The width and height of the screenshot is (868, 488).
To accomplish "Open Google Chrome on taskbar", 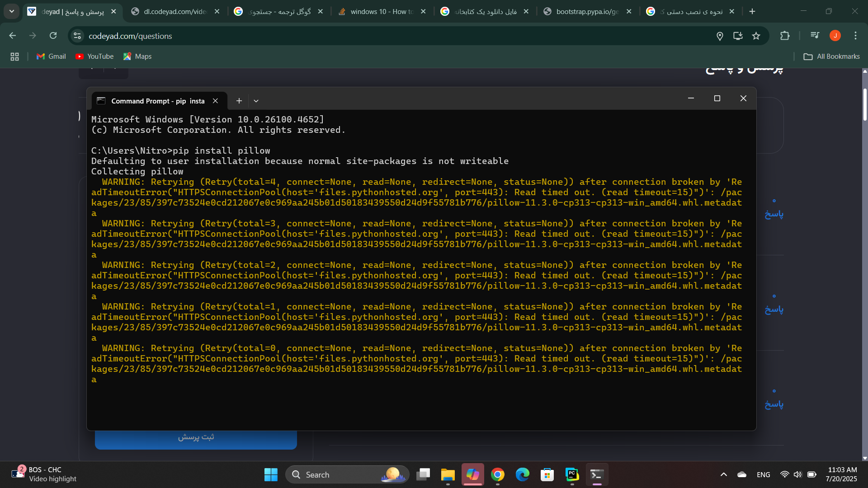I will [x=498, y=474].
